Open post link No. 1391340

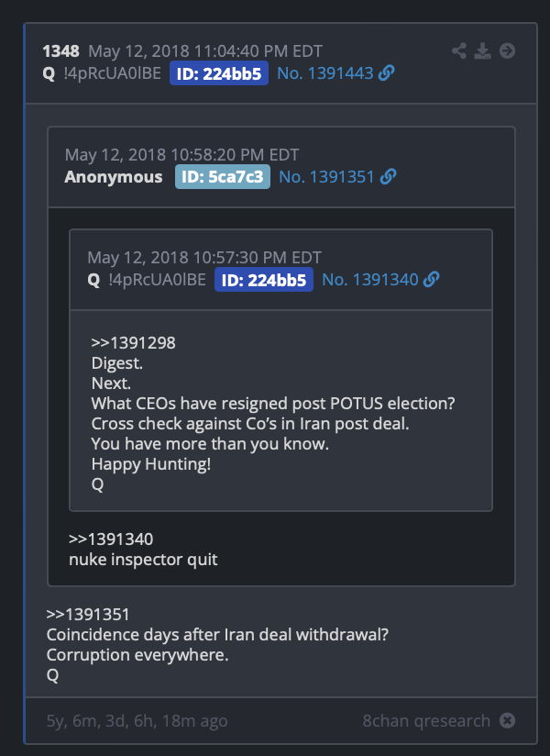coord(370,280)
